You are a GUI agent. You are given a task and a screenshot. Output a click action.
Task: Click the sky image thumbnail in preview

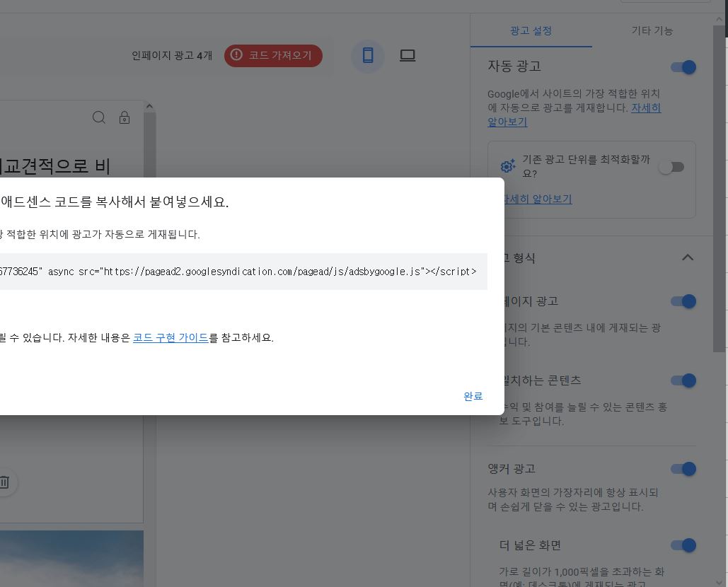point(71,559)
